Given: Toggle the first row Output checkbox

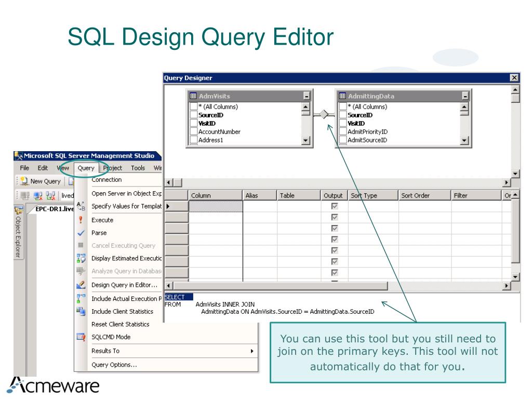Looking at the screenshot, I should tap(335, 206).
